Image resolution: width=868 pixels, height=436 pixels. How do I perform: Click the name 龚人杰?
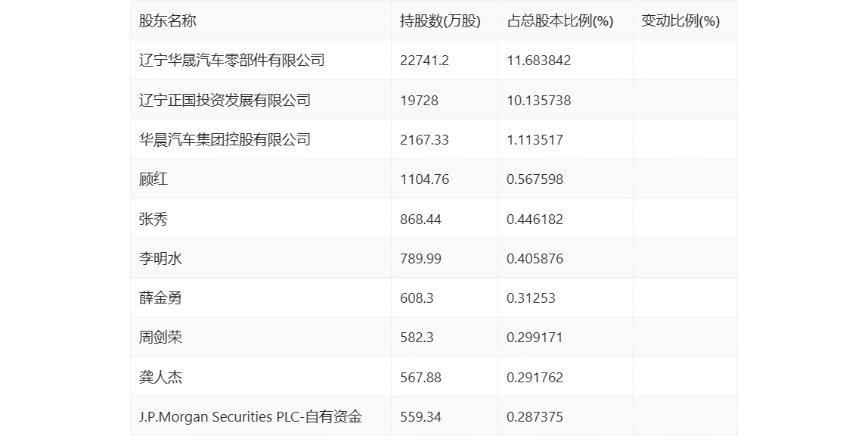[160, 377]
